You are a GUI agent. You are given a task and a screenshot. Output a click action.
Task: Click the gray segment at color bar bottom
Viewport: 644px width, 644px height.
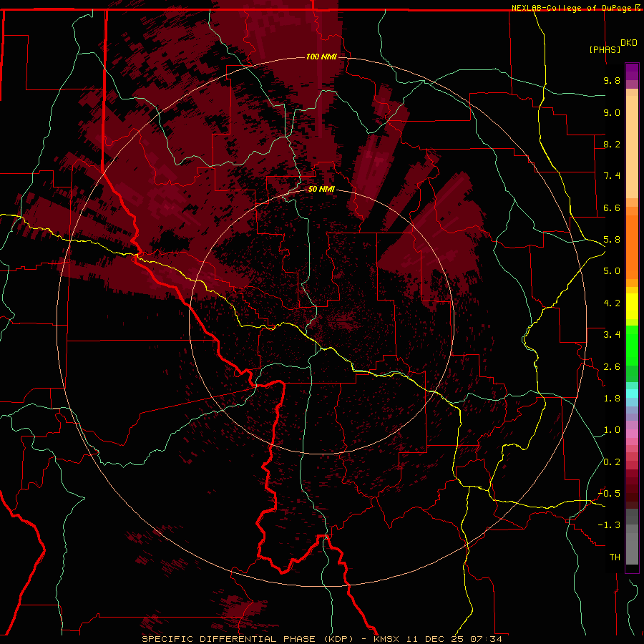632,536
